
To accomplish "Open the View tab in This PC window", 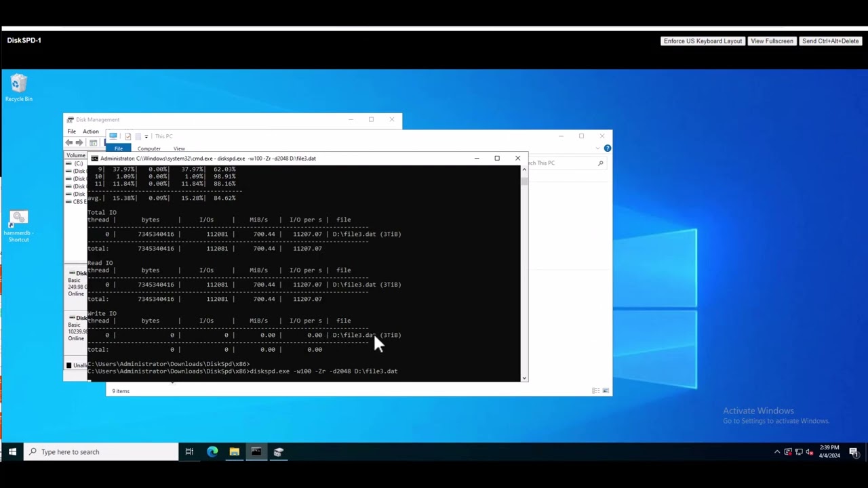I will 179,148.
